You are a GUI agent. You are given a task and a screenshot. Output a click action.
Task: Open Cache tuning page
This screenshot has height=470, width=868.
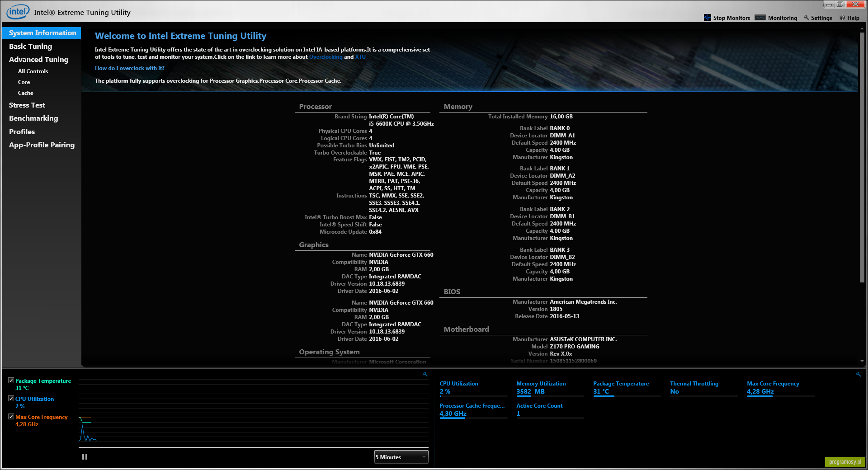point(25,93)
